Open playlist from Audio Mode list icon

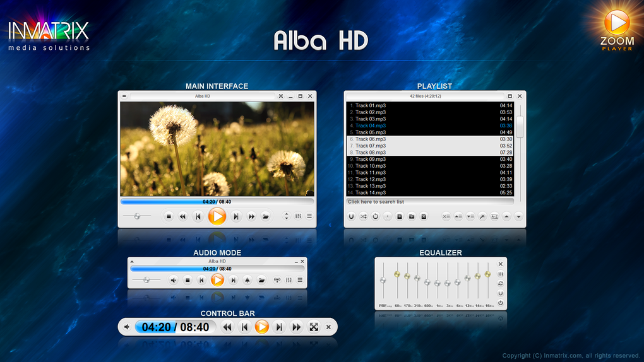[x=300, y=280]
